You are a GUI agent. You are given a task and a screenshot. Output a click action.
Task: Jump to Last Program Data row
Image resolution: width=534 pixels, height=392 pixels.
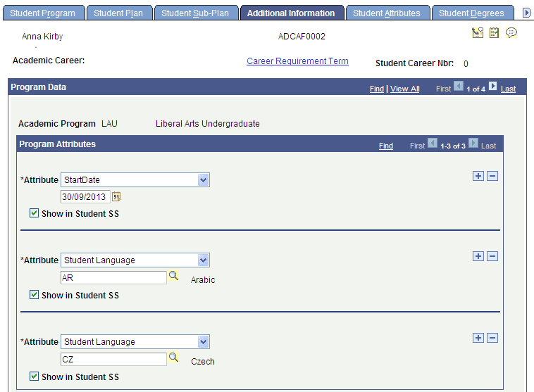point(508,89)
